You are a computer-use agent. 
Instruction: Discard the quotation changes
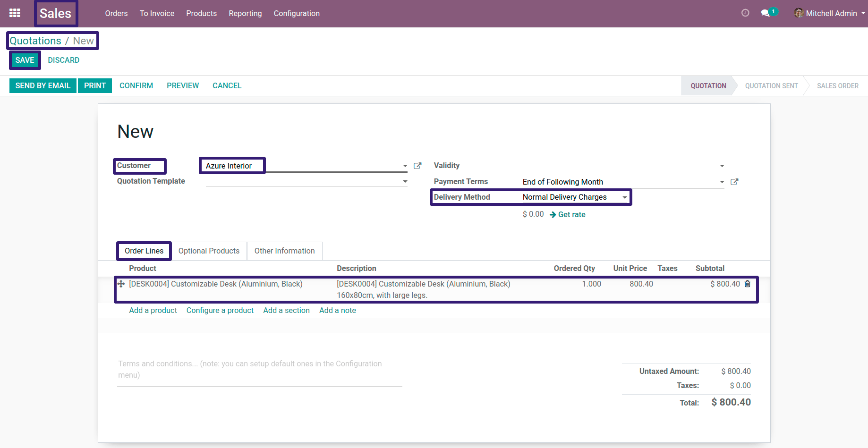[63, 60]
